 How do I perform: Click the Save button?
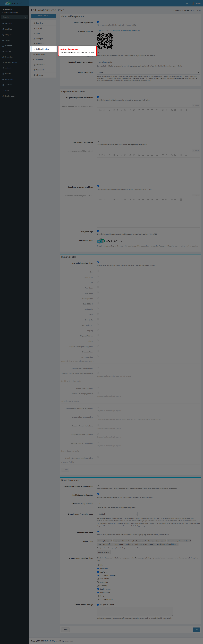tap(196, 630)
